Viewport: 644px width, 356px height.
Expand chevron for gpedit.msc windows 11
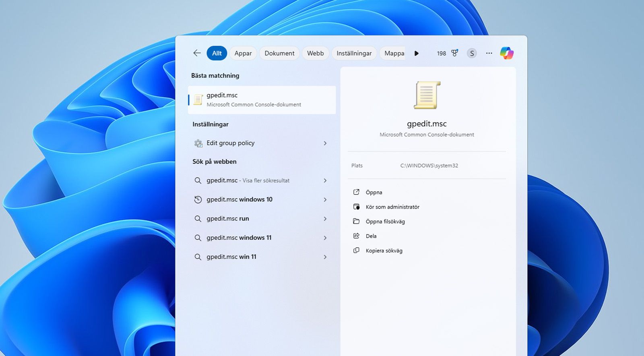click(325, 238)
